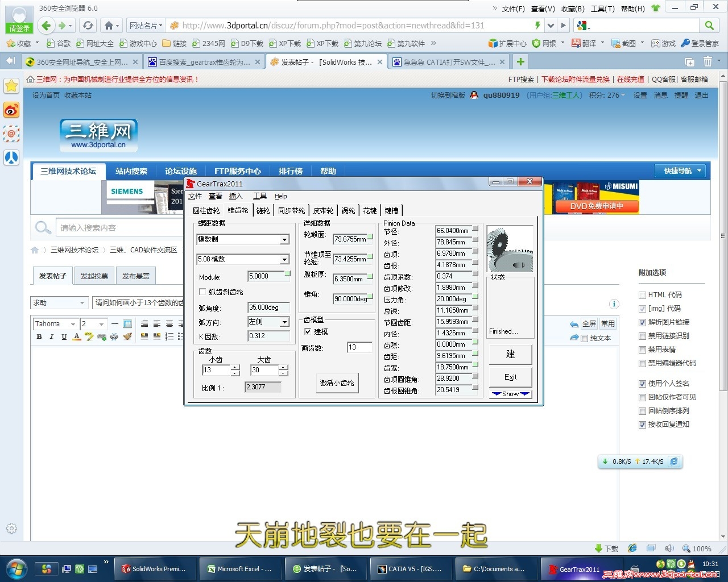Click the Module 5.0800 field

coord(266,276)
